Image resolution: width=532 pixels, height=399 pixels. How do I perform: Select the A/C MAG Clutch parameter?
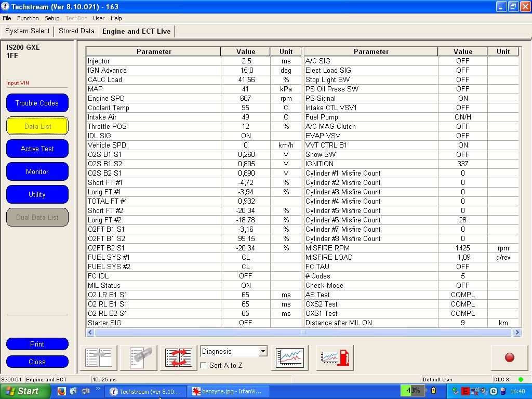click(411, 127)
